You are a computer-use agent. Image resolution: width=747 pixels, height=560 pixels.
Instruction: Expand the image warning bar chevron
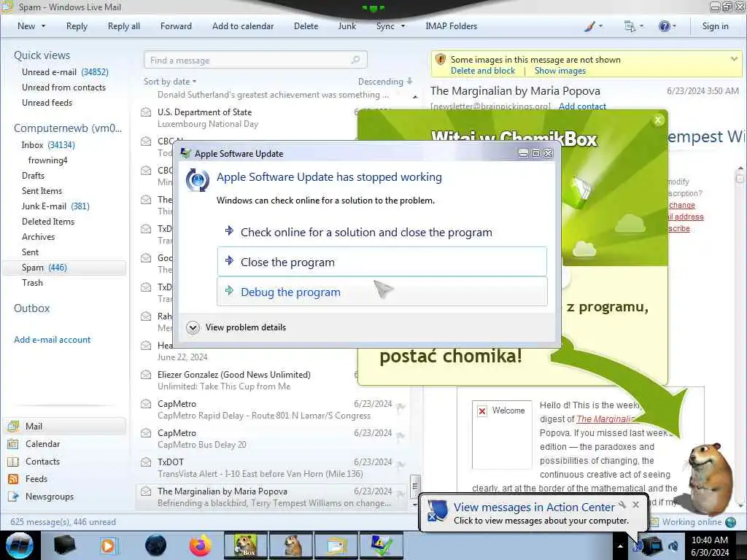click(x=734, y=59)
